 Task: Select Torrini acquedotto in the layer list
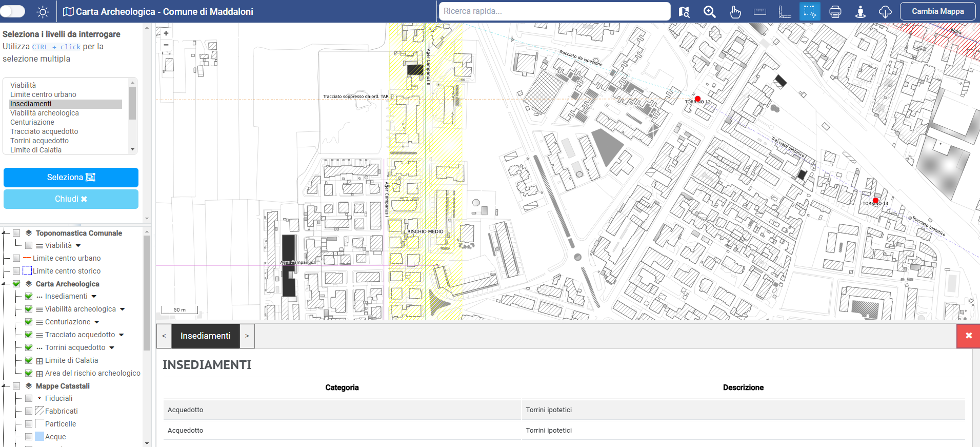[39, 141]
